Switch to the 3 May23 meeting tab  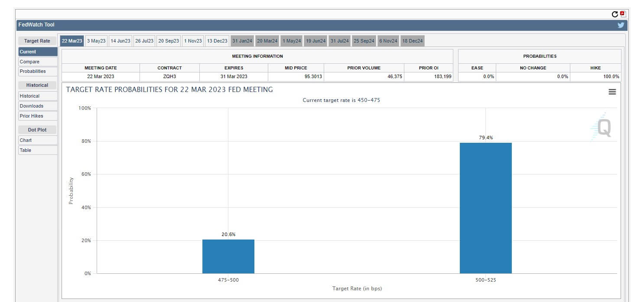(96, 40)
